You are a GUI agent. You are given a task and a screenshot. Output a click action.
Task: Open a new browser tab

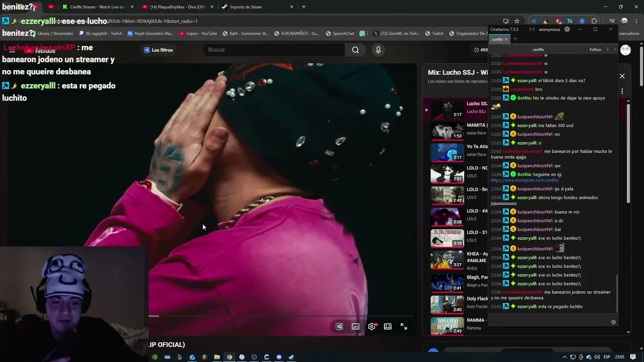pos(303,7)
